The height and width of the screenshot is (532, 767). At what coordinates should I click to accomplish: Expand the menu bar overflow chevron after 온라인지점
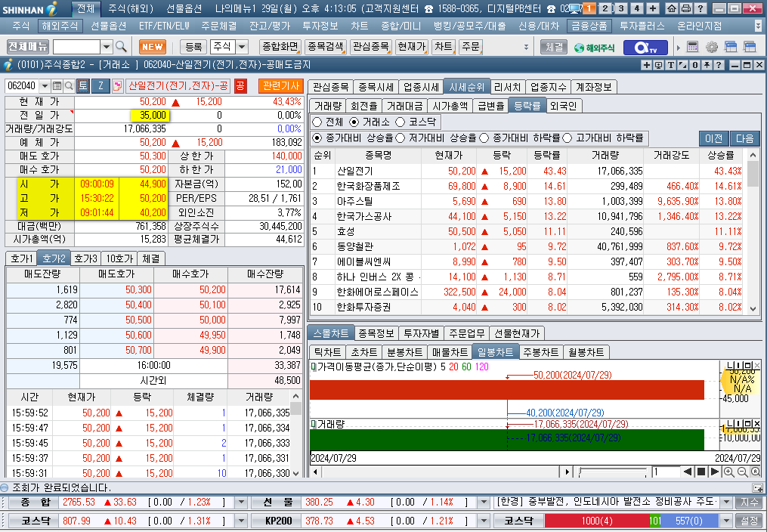[758, 26]
